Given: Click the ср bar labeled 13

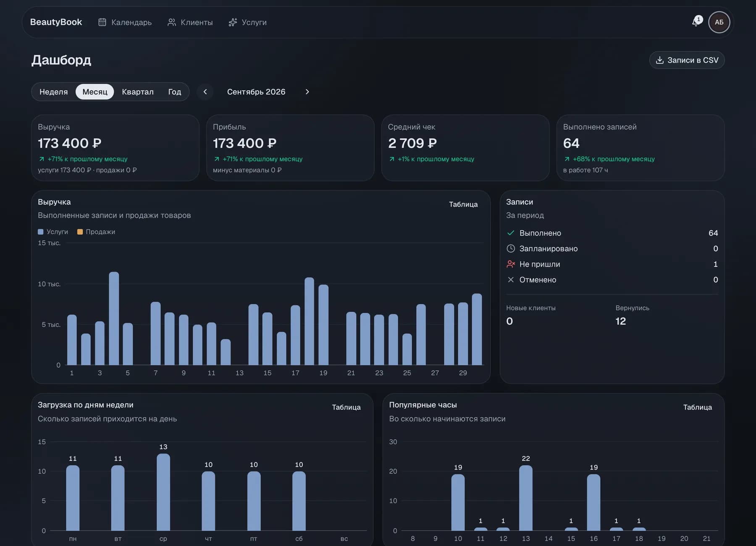Looking at the screenshot, I should (x=163, y=492).
